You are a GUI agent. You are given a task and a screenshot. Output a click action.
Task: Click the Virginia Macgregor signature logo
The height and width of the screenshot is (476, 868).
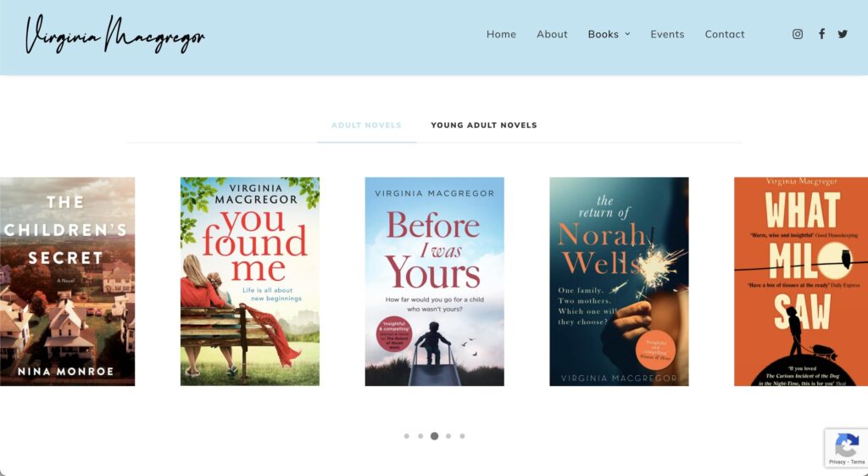pyautogui.click(x=115, y=34)
